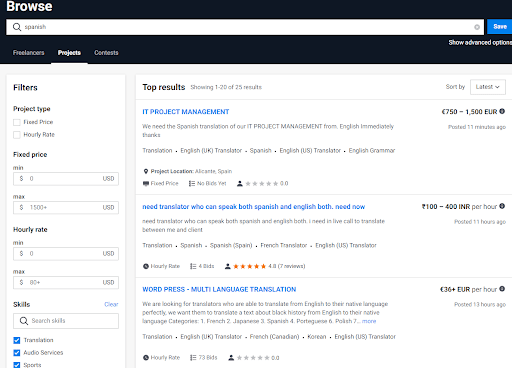The height and width of the screenshot is (368, 512).
Task: Expand WORD PRESS description with more link
Action: (x=369, y=321)
